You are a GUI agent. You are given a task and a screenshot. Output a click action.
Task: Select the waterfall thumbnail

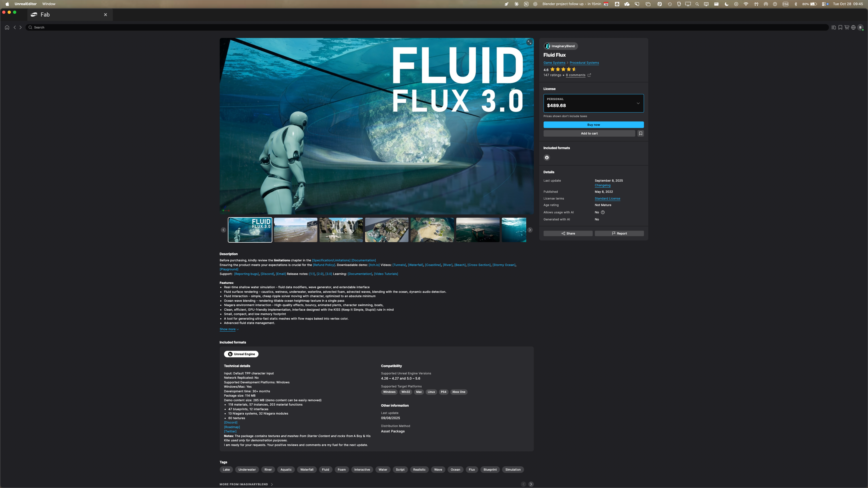click(x=341, y=230)
